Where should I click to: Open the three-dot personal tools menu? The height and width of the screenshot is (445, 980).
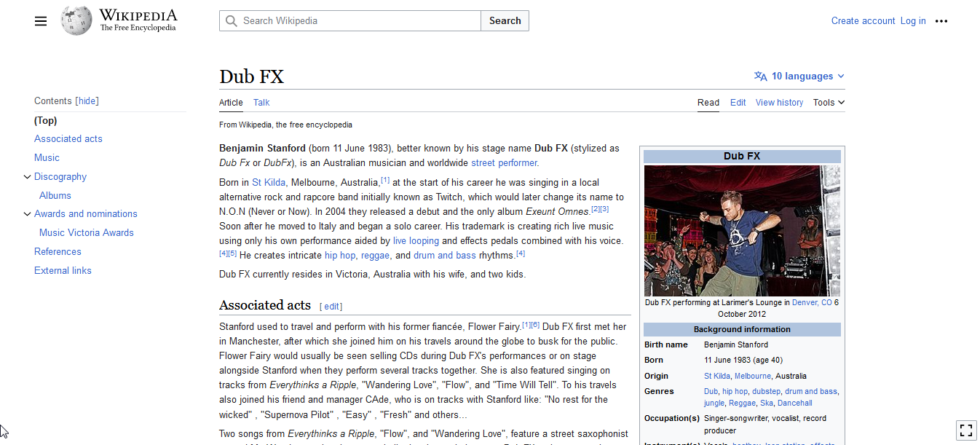(941, 21)
